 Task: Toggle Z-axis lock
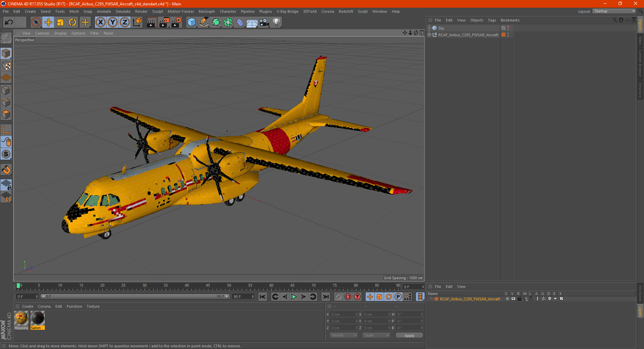125,22
